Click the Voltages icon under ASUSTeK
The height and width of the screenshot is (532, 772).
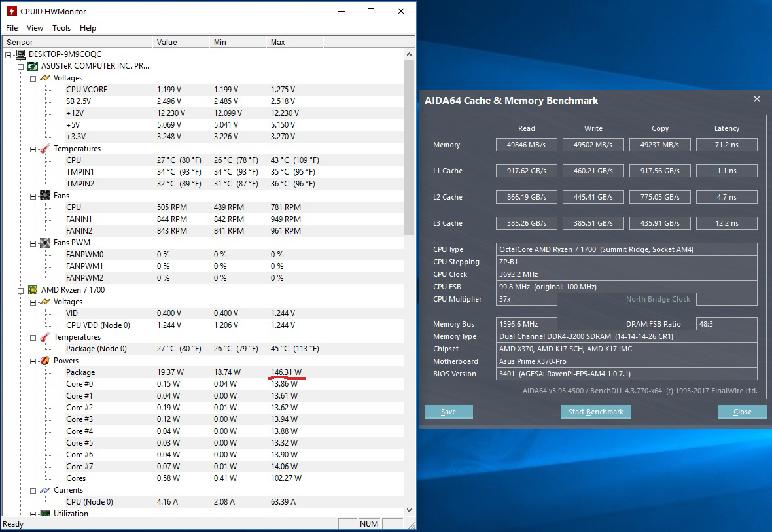[45, 78]
